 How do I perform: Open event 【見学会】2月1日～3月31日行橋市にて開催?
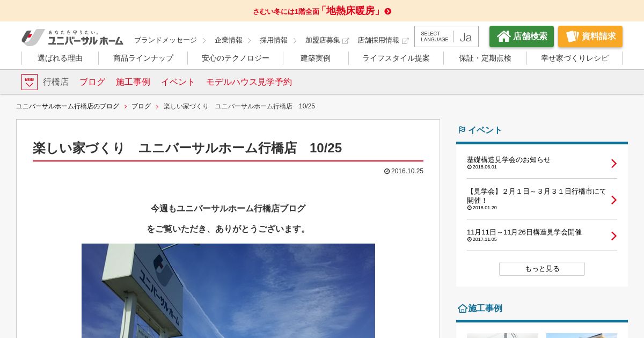pyautogui.click(x=537, y=196)
